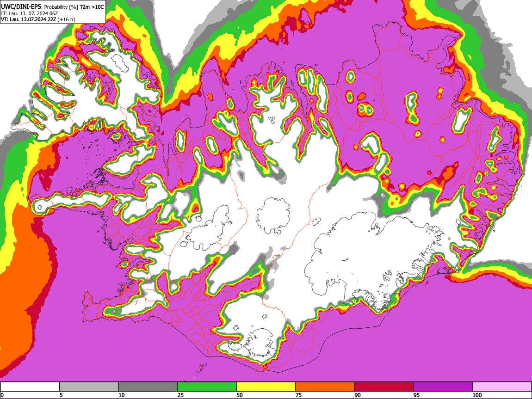Screen dimensions: 532x399
Task: Click the 'T2m >10C' parameter label
Action: click(92, 7)
